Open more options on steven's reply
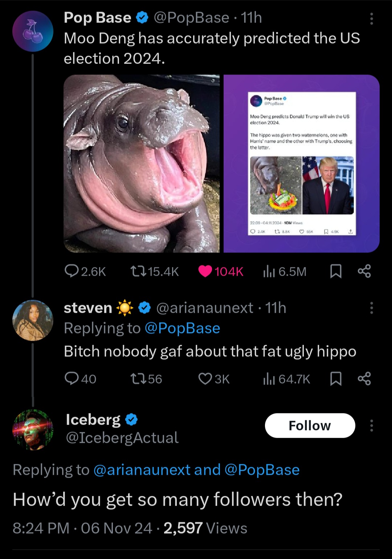The height and width of the screenshot is (559, 392). (x=371, y=308)
